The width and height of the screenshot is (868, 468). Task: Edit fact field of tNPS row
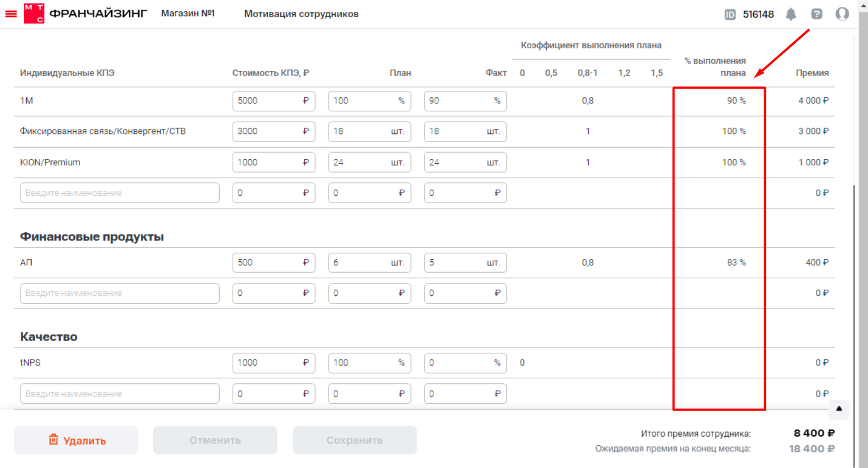coord(466,362)
